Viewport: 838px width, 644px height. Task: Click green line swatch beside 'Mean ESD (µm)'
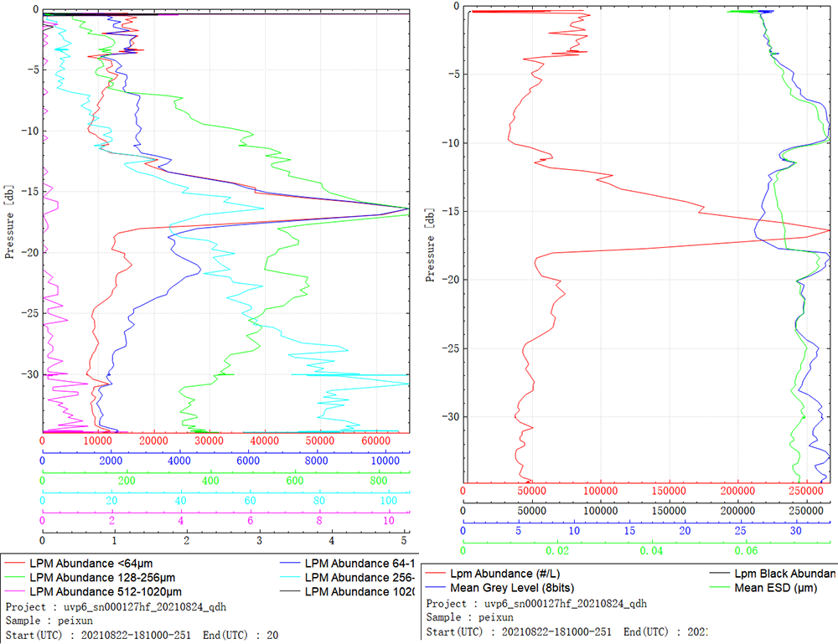pos(719,588)
